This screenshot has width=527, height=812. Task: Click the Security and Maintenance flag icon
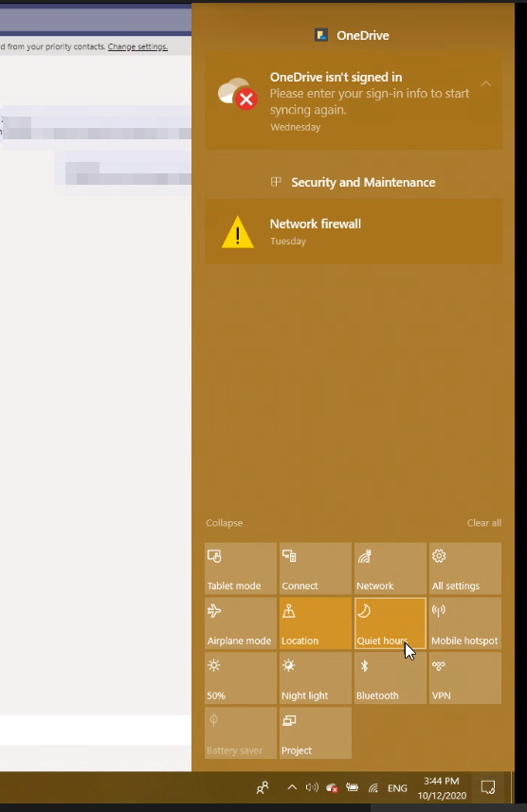[x=276, y=182]
